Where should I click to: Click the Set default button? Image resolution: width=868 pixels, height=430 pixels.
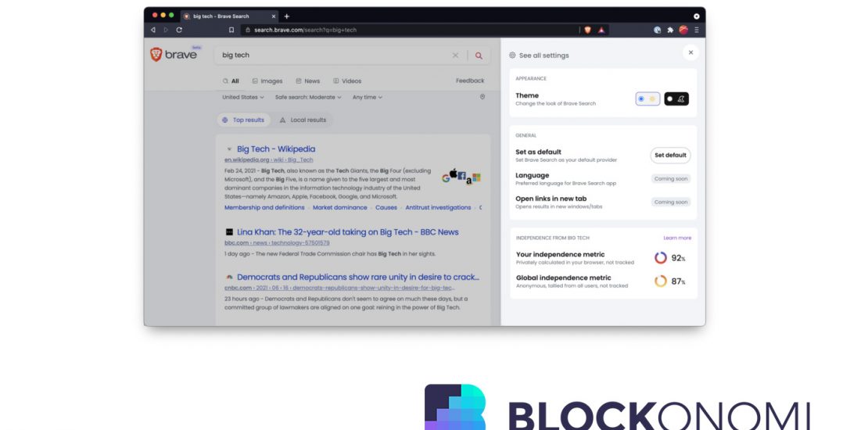pyautogui.click(x=670, y=155)
